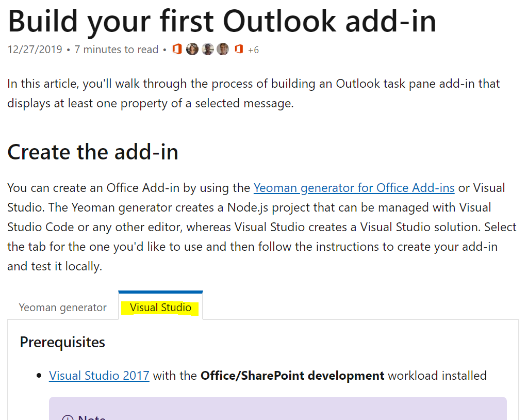
Task: Click the 7 minutes to read text
Action: coord(116,50)
